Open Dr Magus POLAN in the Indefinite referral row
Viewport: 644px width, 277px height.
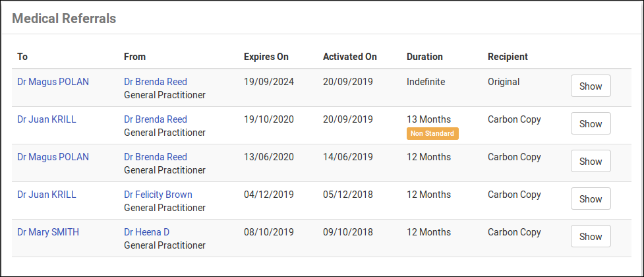click(53, 82)
